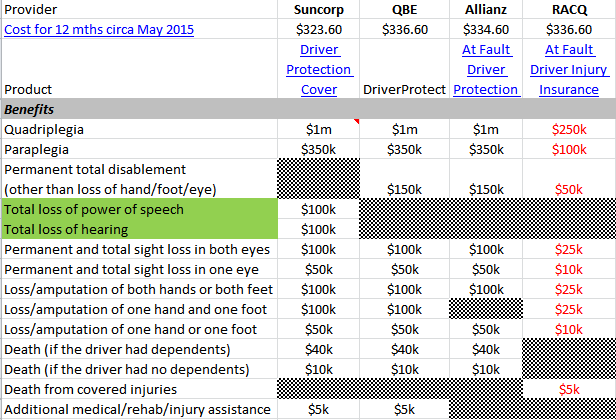The image size is (616, 420).
Task: Select QBE additional medical assistance $5k cell
Action: tap(405, 410)
